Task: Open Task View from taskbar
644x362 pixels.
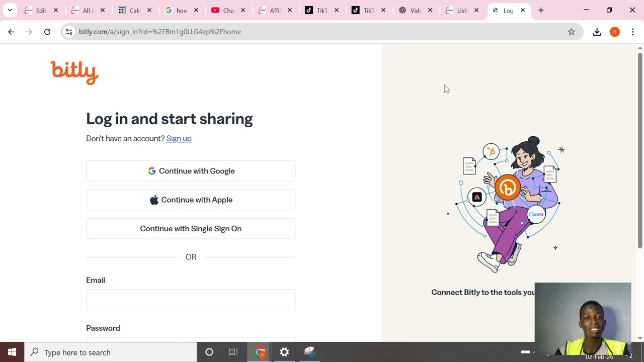Action: pyautogui.click(x=233, y=352)
